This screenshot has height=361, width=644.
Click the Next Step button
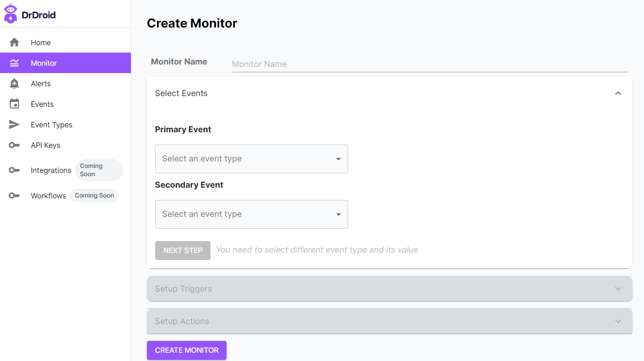click(x=183, y=251)
